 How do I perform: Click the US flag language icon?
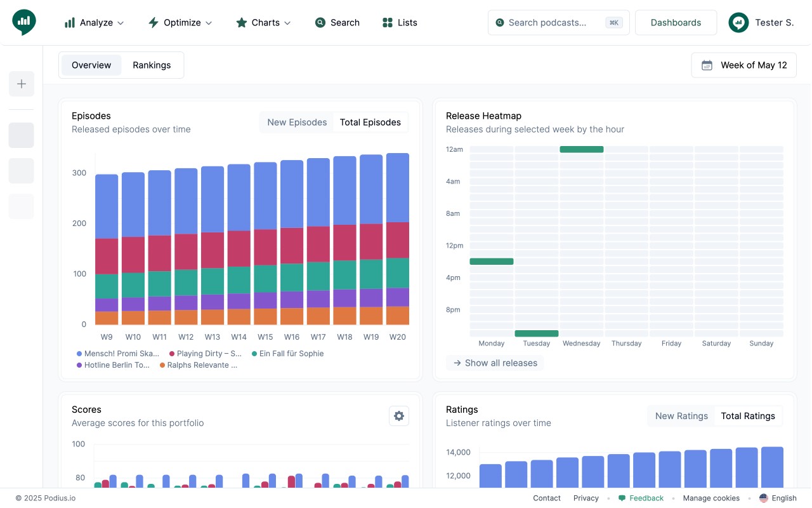coord(764,498)
